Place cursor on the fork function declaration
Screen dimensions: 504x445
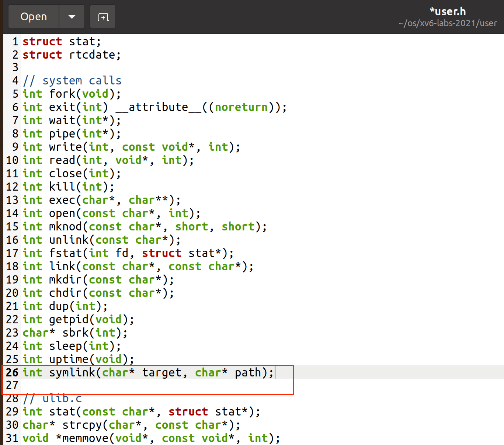click(x=62, y=94)
